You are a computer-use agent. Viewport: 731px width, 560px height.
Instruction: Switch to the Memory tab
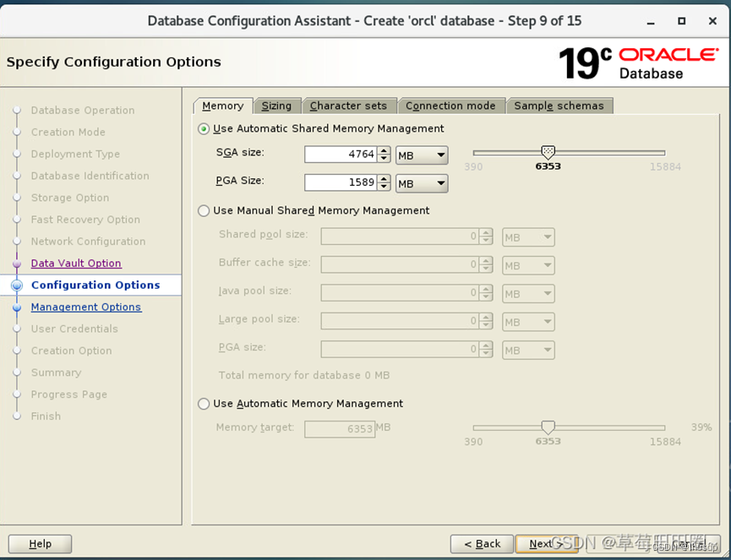tap(223, 106)
